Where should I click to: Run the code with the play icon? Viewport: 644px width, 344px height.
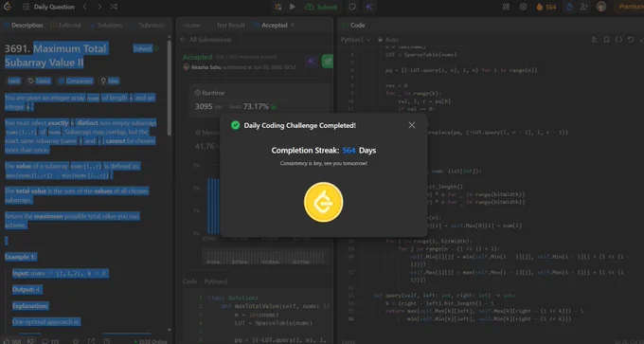[x=293, y=7]
